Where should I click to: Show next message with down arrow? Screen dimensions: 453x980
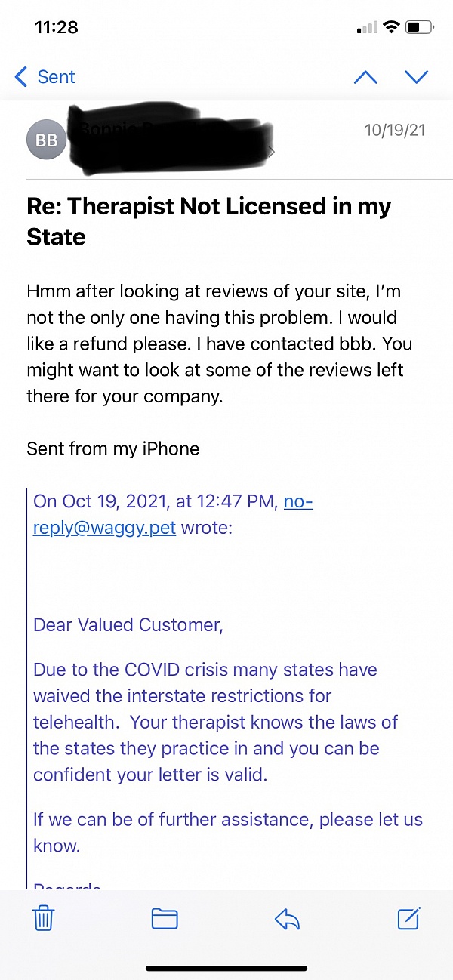click(x=416, y=77)
